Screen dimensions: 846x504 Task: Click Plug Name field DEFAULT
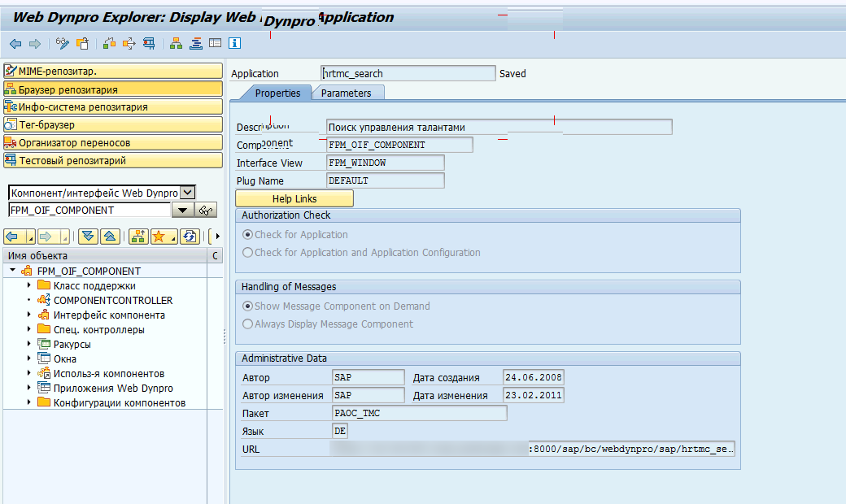coord(386,180)
